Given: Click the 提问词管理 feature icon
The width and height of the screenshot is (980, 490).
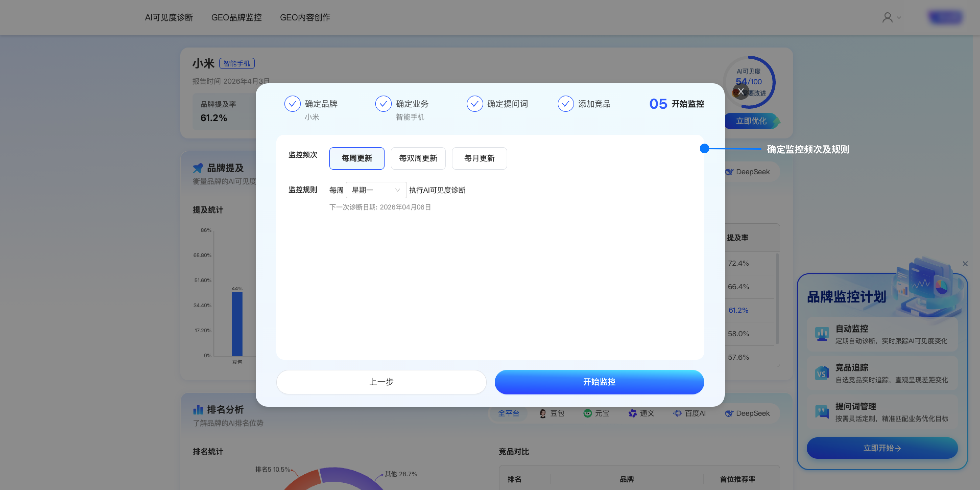Looking at the screenshot, I should click(822, 412).
